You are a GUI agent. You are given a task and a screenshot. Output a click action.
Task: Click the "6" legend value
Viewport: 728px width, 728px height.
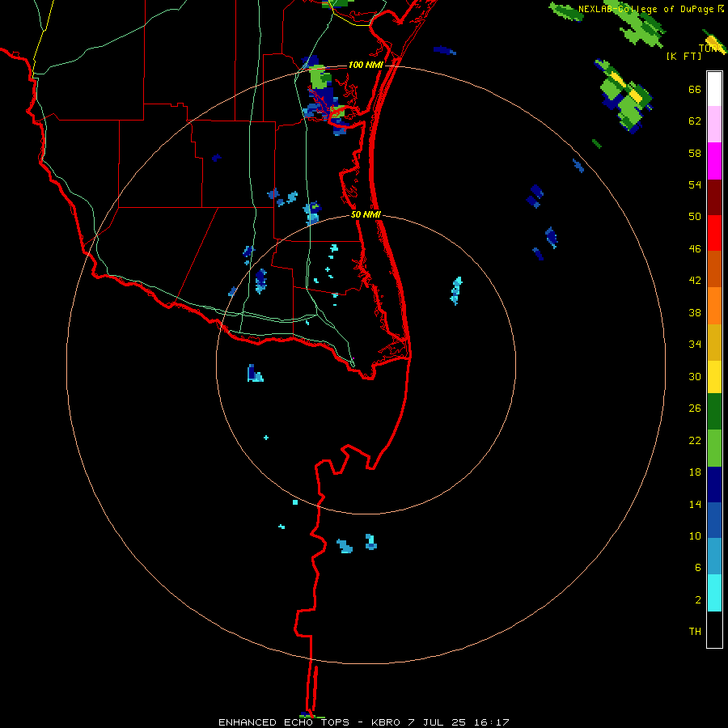tap(698, 568)
